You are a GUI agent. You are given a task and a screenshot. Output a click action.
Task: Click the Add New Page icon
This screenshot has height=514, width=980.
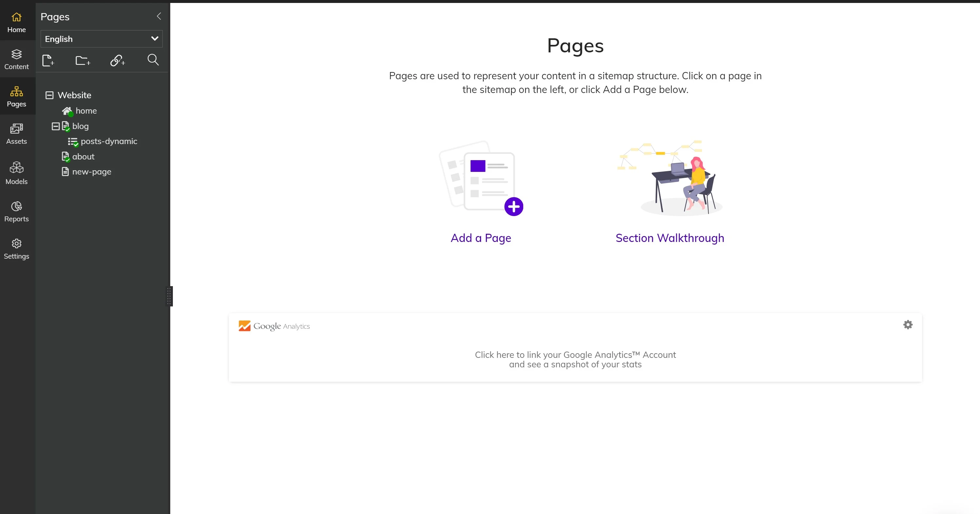48,60
